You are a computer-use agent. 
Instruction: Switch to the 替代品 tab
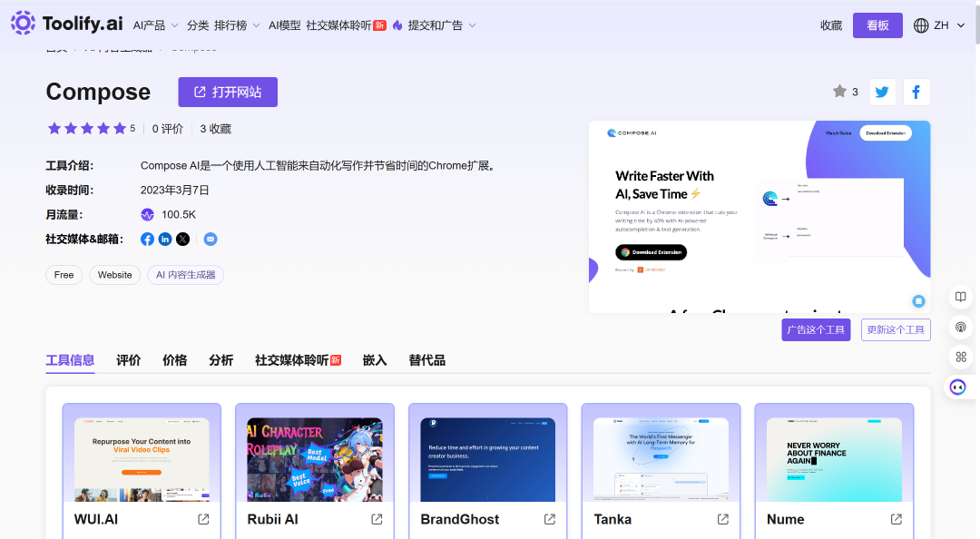(426, 360)
